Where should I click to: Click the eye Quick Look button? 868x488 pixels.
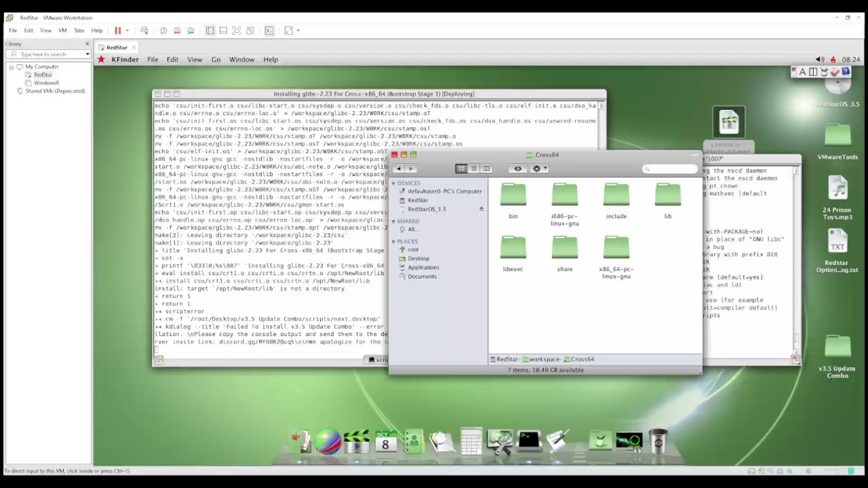[x=518, y=169]
